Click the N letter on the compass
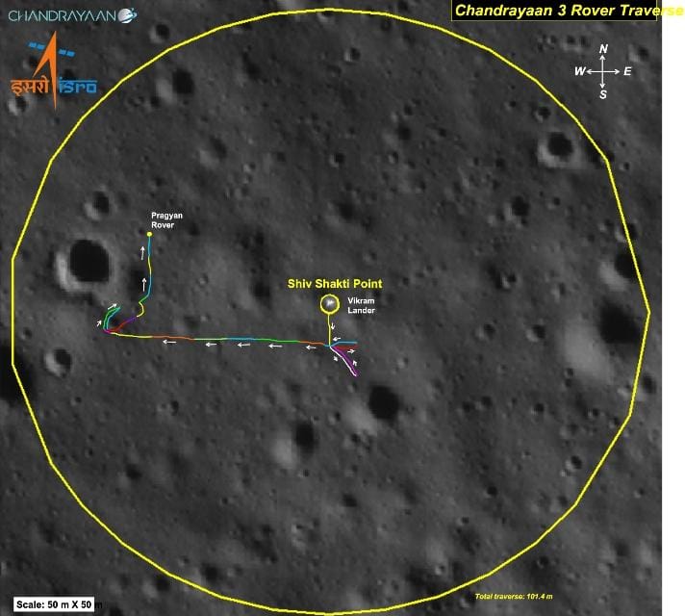The height and width of the screenshot is (616, 685). click(603, 49)
